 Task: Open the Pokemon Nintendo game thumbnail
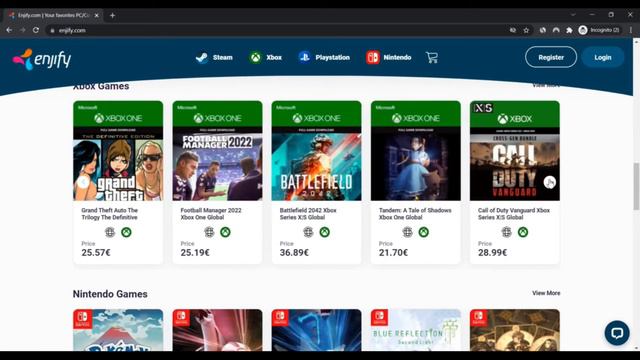pos(118,330)
